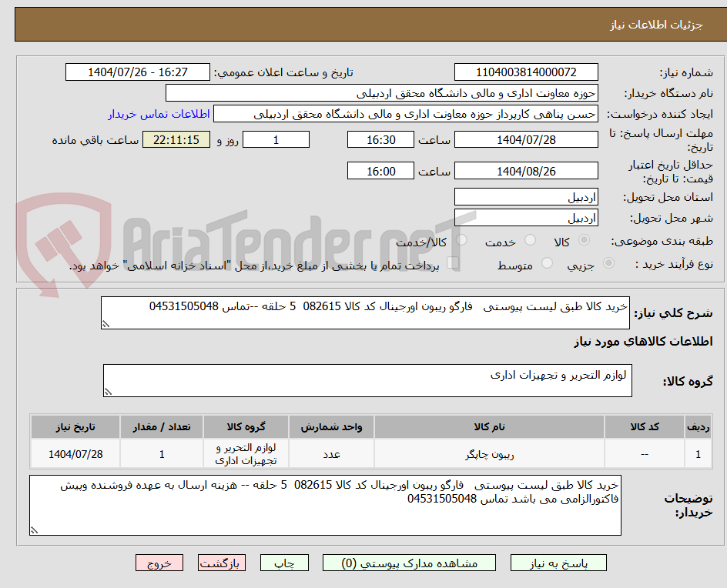Click the شماره نیاز field 1104003814000072
The image size is (727, 588).
tap(526, 72)
